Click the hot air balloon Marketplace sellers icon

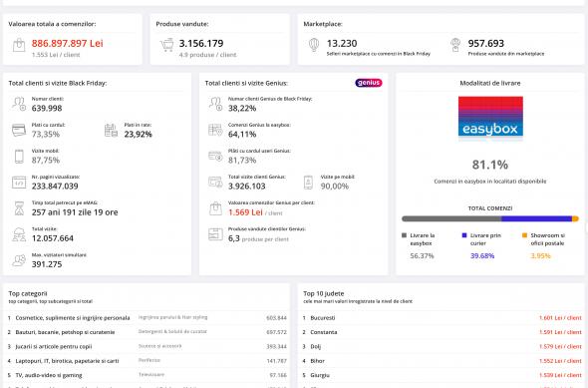(x=314, y=45)
